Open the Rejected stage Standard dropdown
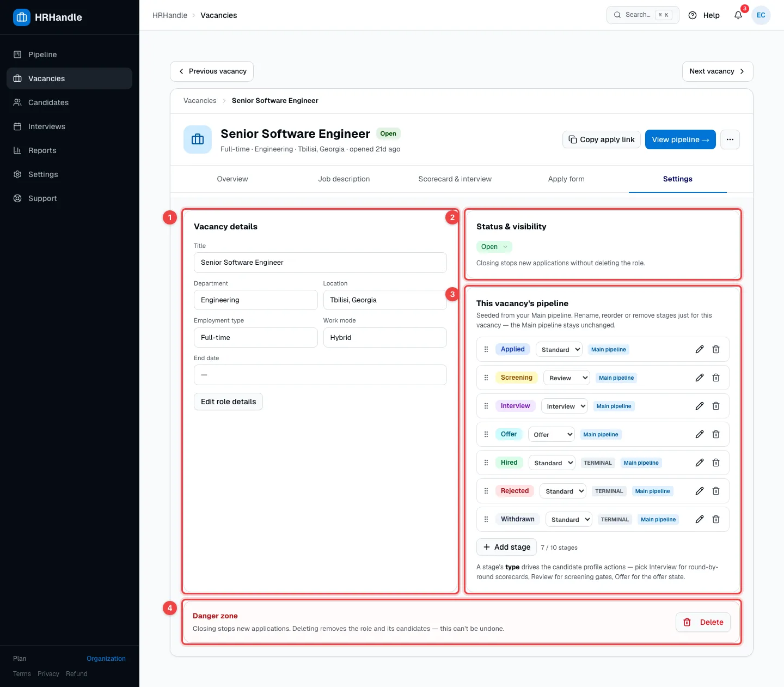The height and width of the screenshot is (687, 784). 563,491
